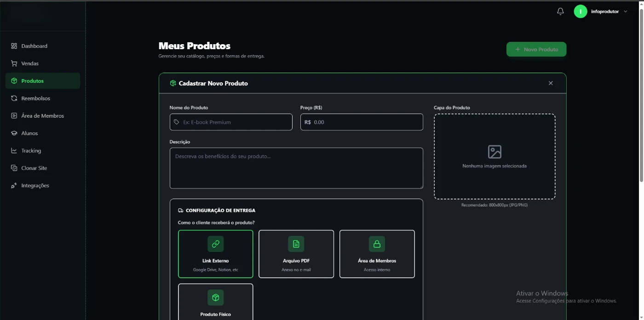Click the Tracking chart icon
Viewport: 644px width, 320px height.
click(14, 151)
